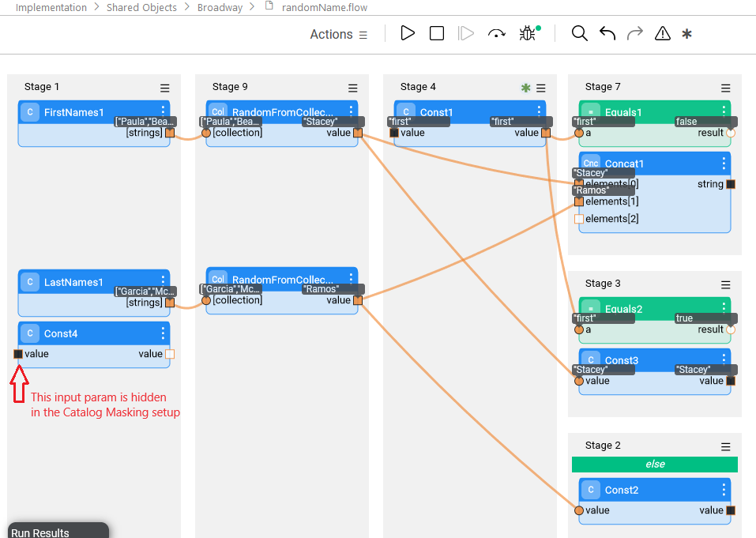Open Stage 7 hamburger menu

coord(726,88)
